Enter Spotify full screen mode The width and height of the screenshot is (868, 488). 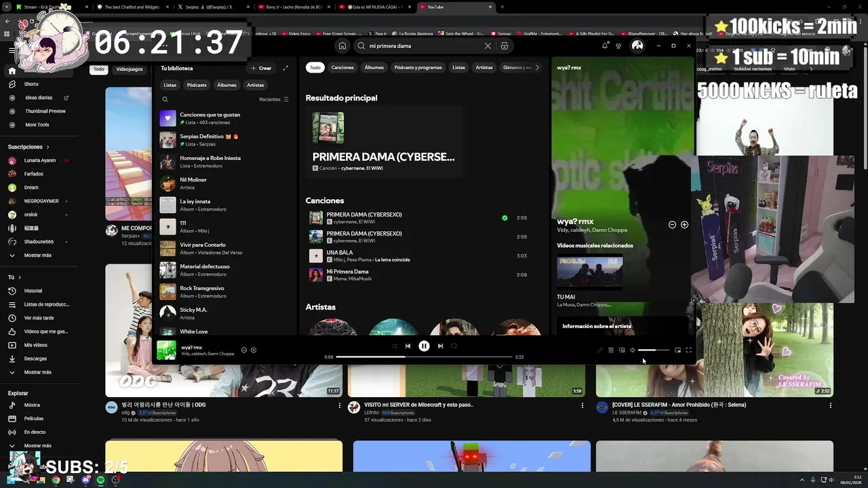pos(688,350)
